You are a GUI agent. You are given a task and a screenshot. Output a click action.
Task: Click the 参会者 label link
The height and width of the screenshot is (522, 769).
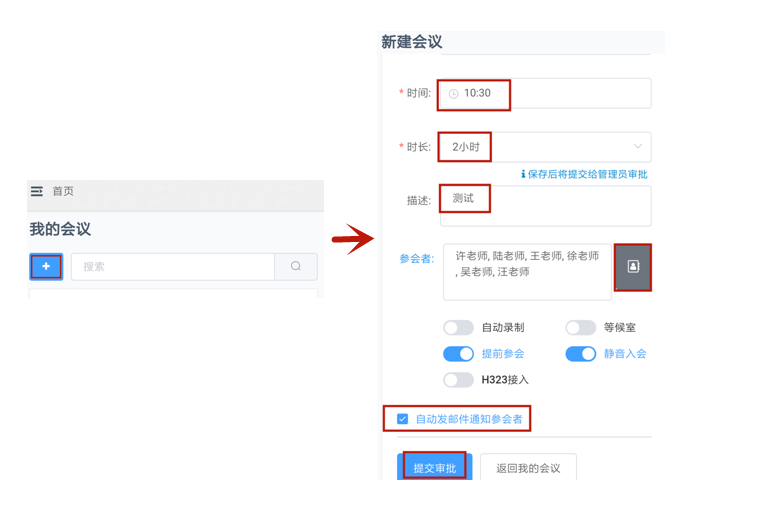coord(416,259)
